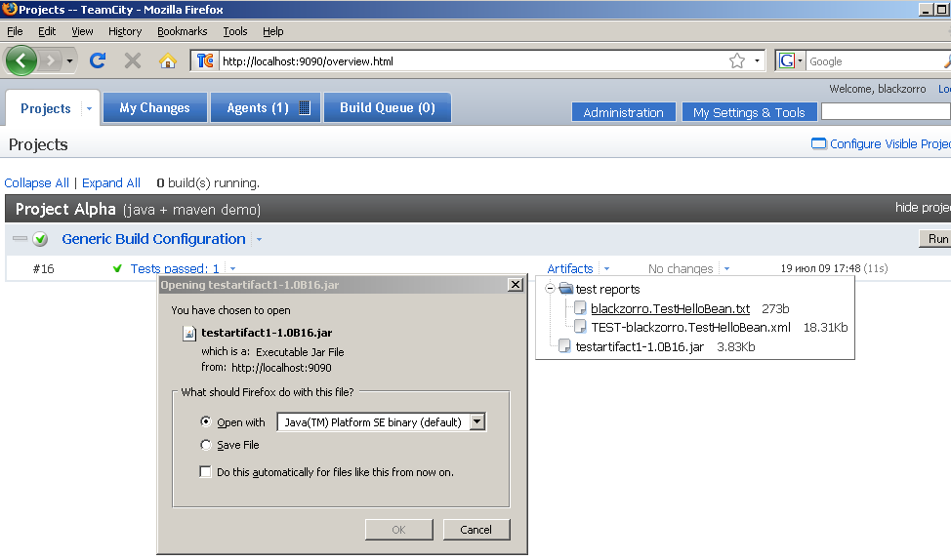Reload the page with the refresh icon
The image size is (951, 560).
point(98,60)
